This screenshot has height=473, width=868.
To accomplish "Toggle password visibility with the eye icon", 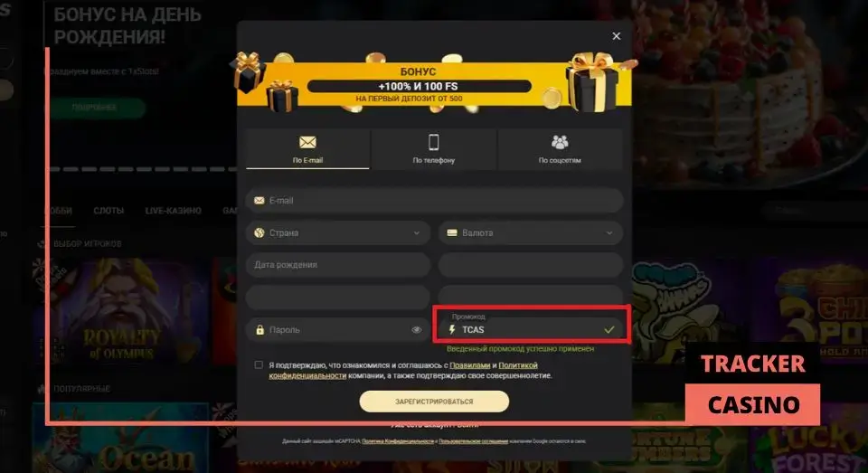I will coord(416,329).
